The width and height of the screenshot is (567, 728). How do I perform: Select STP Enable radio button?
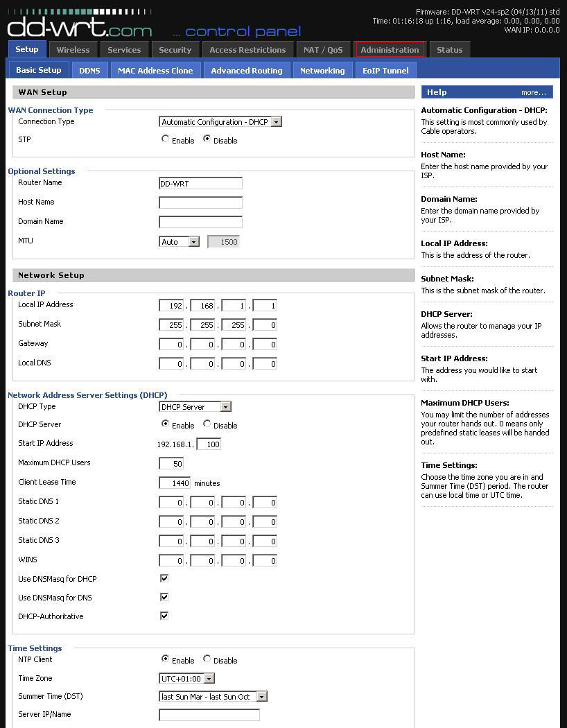click(165, 139)
